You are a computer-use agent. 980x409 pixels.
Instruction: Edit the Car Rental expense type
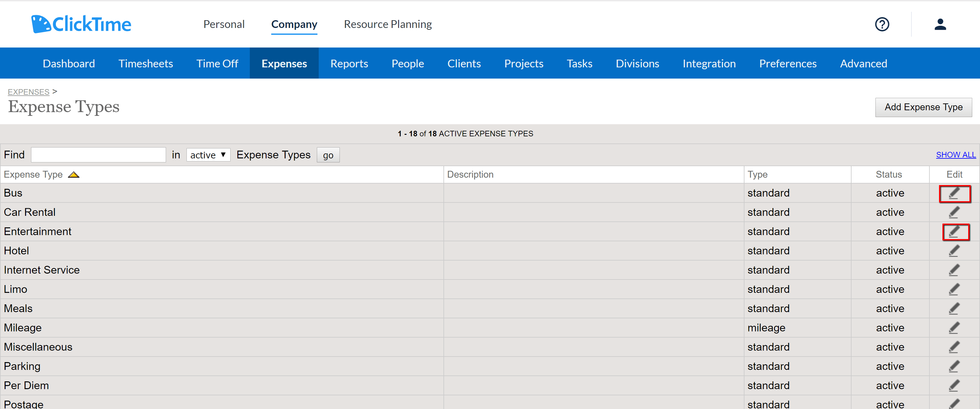coord(954,212)
